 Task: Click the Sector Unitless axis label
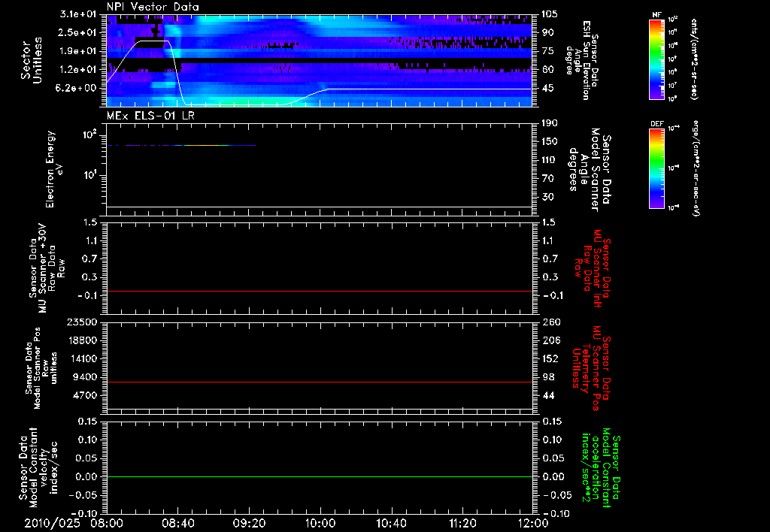point(31,60)
